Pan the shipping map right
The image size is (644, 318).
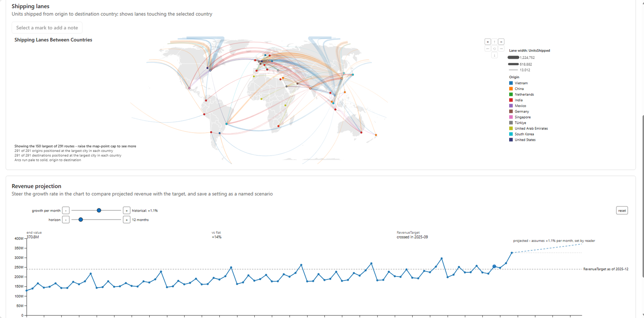[x=501, y=48]
